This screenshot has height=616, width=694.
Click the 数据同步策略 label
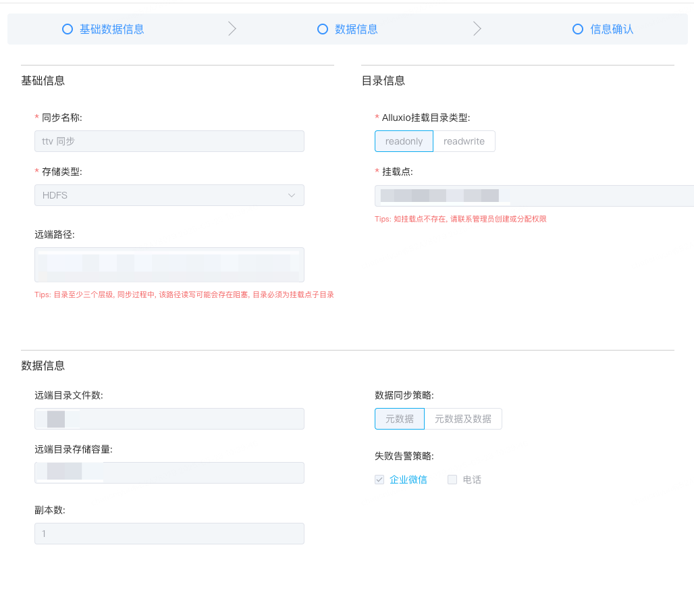404,395
